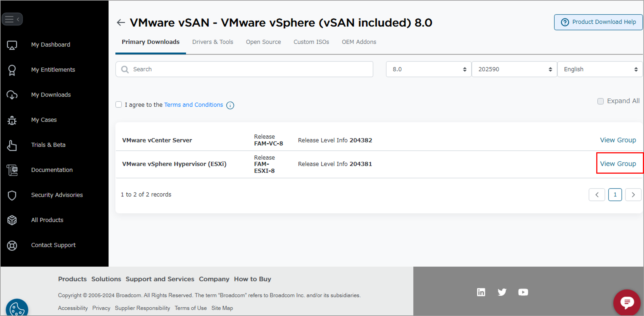
Task: Open Support and Services footer link
Action: tap(160, 279)
